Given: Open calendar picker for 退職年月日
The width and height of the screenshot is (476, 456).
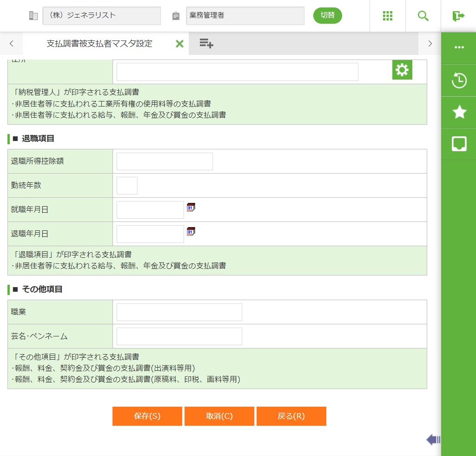Looking at the screenshot, I should click(x=191, y=232).
